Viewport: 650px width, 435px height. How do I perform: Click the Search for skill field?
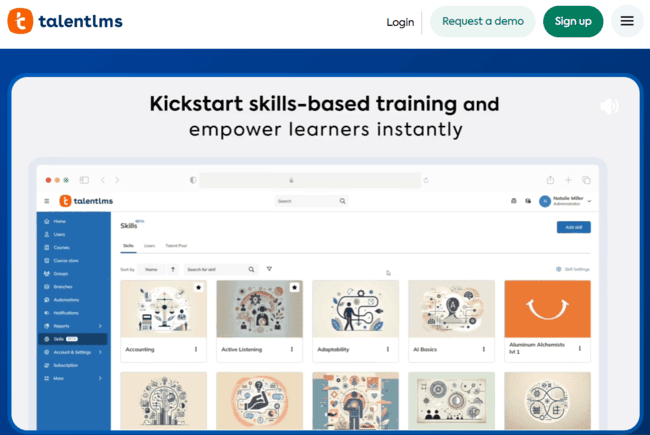(x=221, y=270)
